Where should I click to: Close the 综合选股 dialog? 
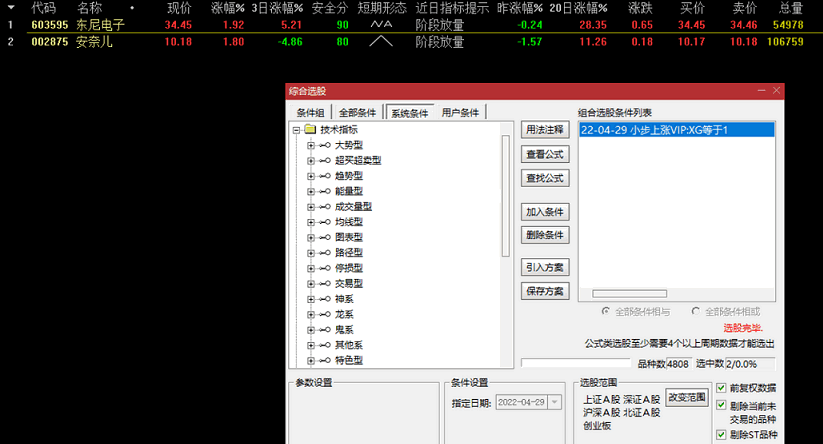click(776, 91)
